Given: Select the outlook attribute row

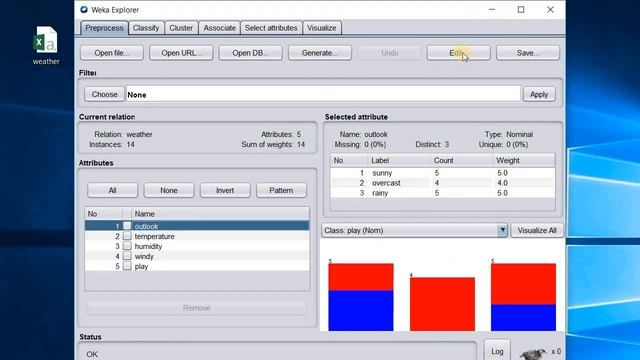Looking at the screenshot, I should pyautogui.click(x=197, y=226).
